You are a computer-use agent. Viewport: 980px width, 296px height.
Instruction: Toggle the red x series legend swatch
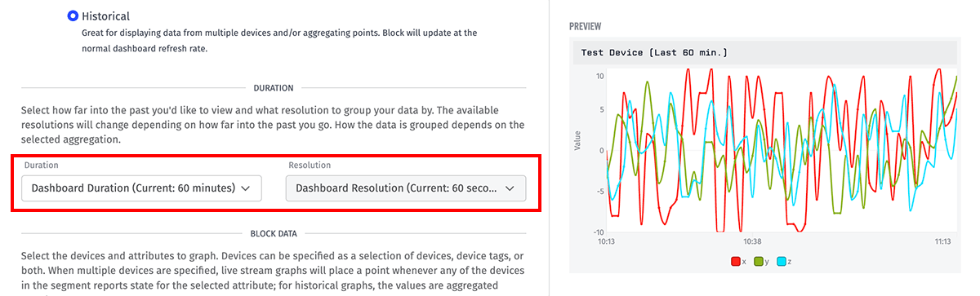click(735, 261)
